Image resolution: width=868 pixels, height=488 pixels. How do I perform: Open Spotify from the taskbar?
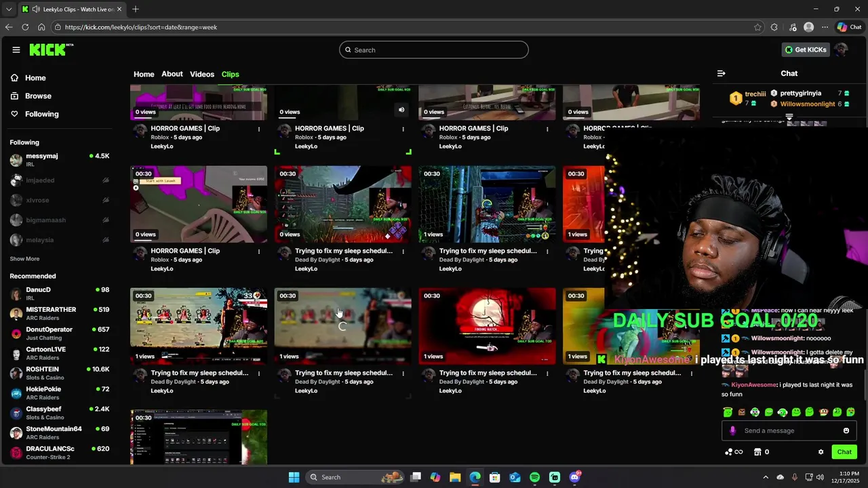[x=534, y=477]
